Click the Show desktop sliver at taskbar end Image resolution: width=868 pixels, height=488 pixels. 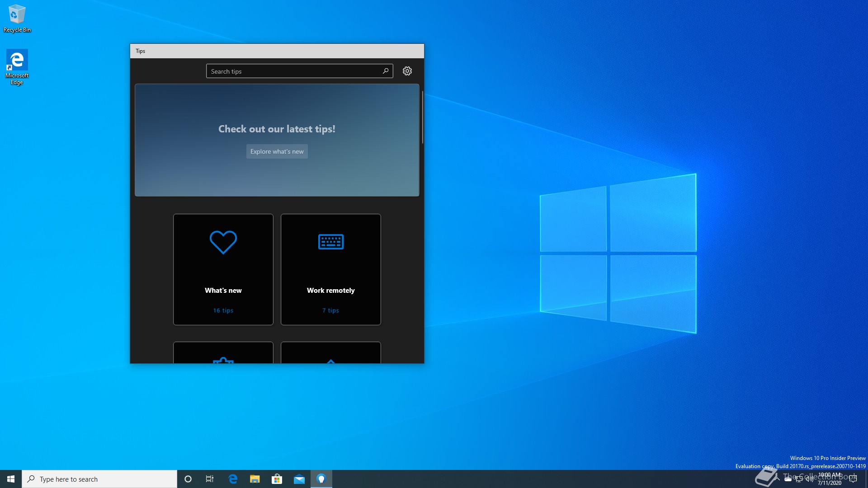pos(867,479)
